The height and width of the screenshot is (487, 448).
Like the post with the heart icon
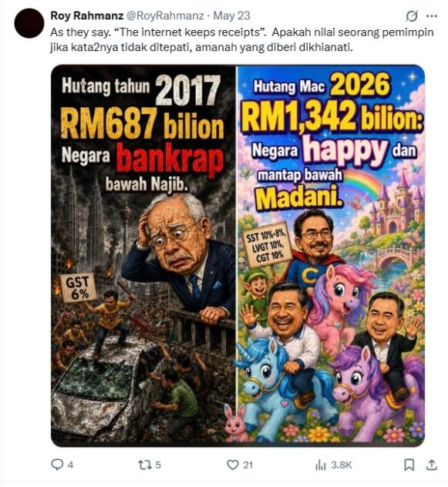pos(233,465)
